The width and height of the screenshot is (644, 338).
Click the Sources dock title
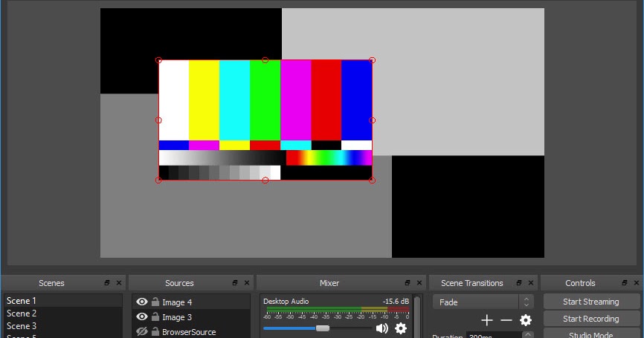click(x=179, y=283)
